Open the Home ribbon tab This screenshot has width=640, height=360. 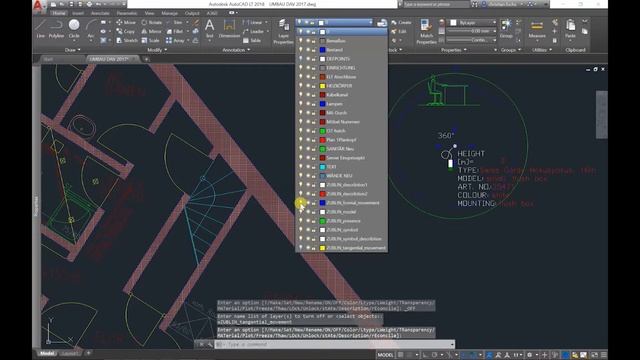pyautogui.click(x=59, y=13)
